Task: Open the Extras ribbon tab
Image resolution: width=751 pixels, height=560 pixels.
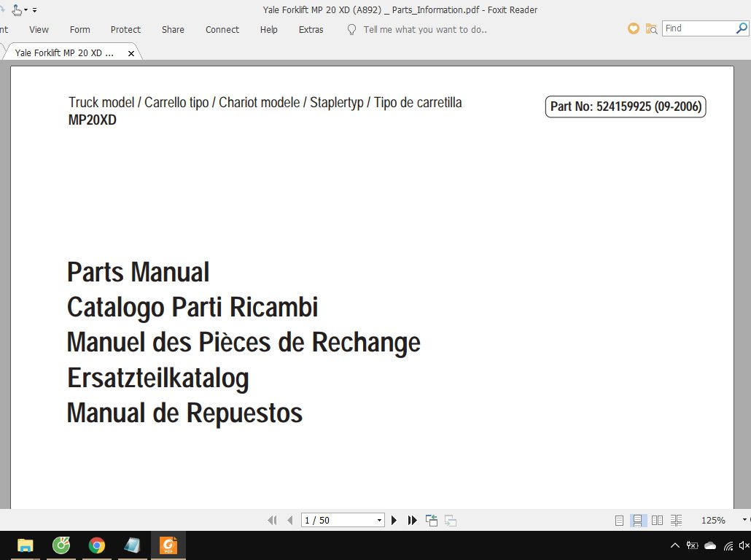Action: [311, 30]
